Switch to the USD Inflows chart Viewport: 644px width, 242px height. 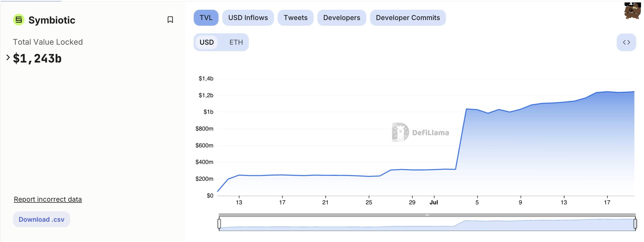tap(248, 18)
